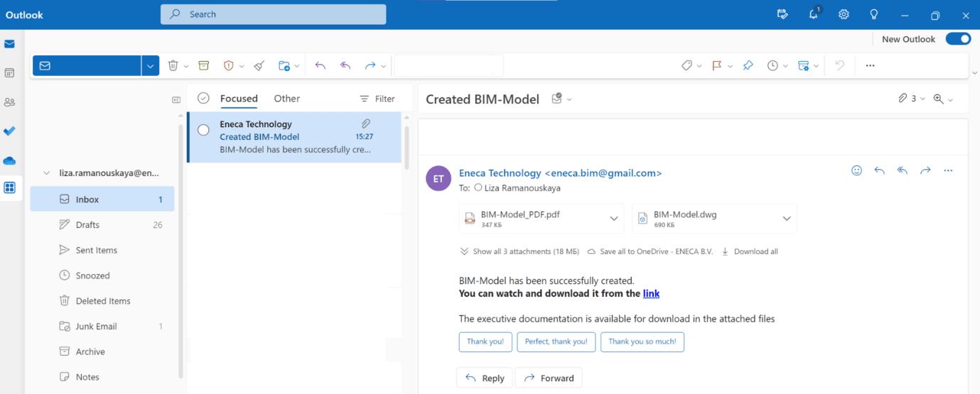Open the People icon in left sidebar
The image size is (980, 394).
point(9,102)
